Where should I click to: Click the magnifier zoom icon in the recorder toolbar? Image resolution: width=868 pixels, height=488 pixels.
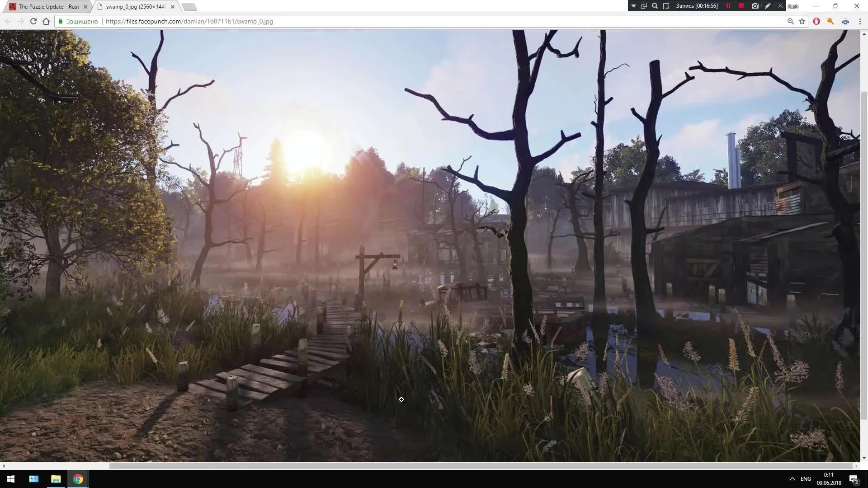click(654, 5)
